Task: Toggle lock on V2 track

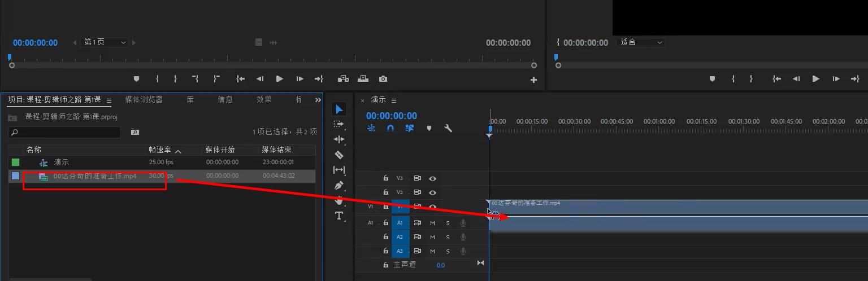Action: coord(386,192)
